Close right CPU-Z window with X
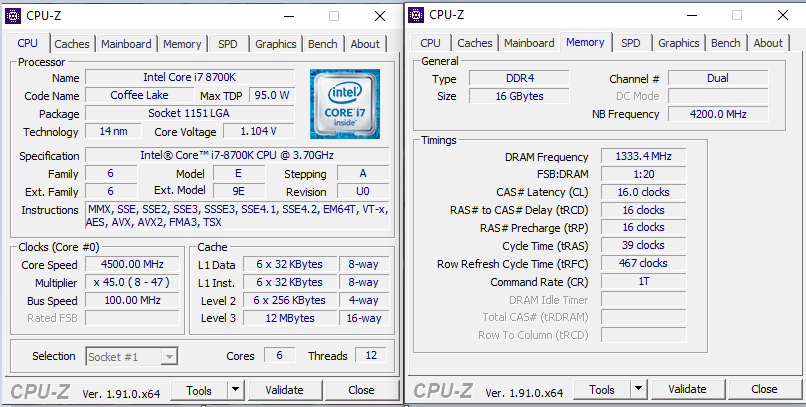Screen dimensions: 806x407 coord(783,15)
